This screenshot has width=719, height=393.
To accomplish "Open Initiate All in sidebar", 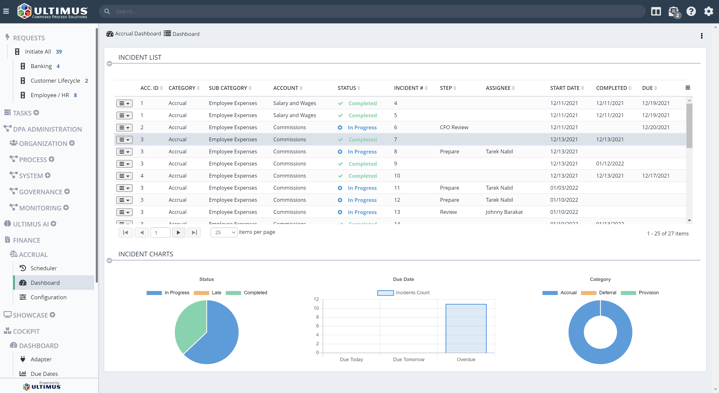I will (38, 52).
